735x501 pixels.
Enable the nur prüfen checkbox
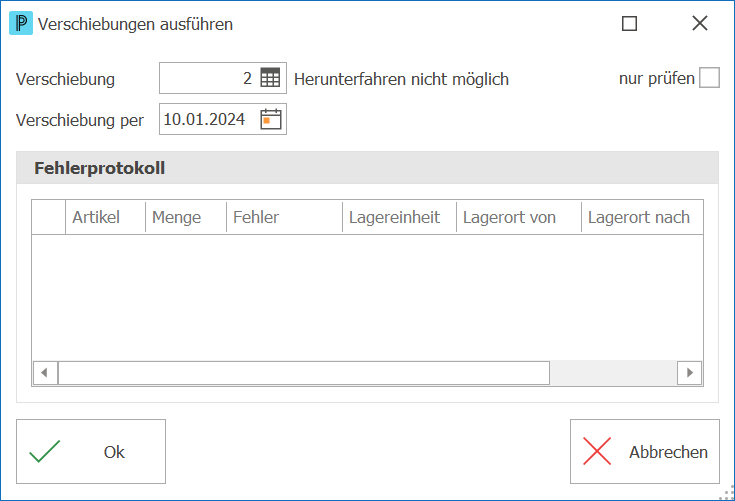[x=709, y=78]
